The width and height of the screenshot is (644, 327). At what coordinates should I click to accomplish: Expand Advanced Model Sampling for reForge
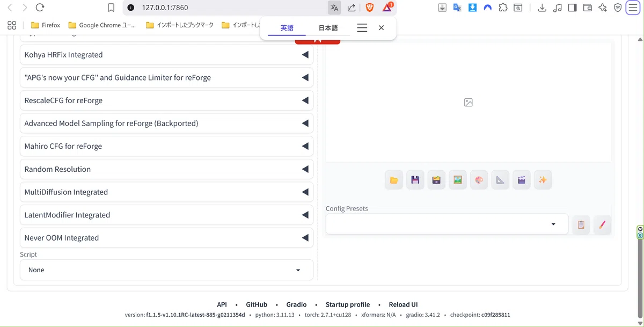click(x=166, y=123)
